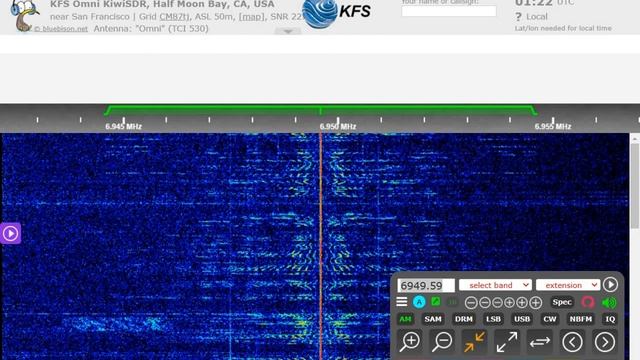The image size is (640, 360).
Task: Click 'Lat/lon needed for local time' text
Action: click(563, 28)
